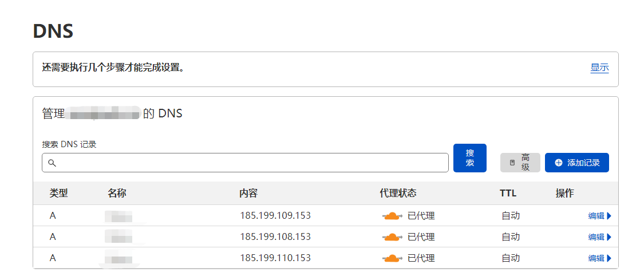Click 编辑 link for 185.199.110.153
The width and height of the screenshot is (644, 276).
click(x=596, y=258)
